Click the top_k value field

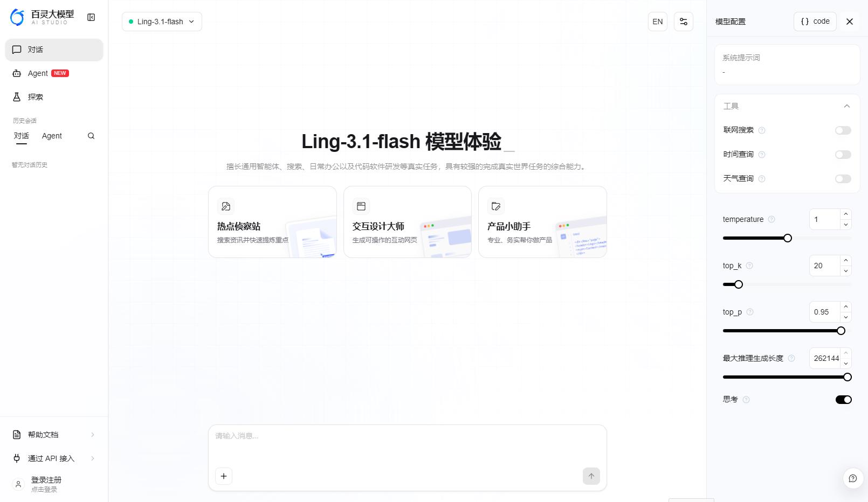825,266
